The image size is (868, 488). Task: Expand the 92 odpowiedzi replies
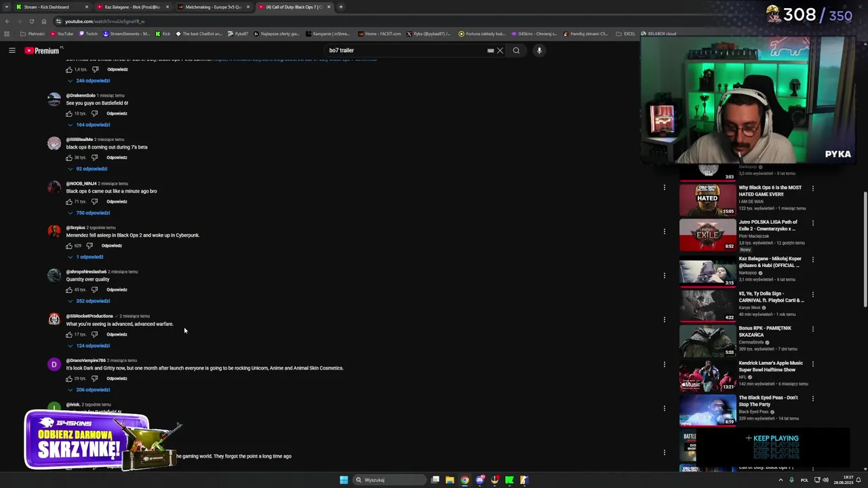click(87, 169)
